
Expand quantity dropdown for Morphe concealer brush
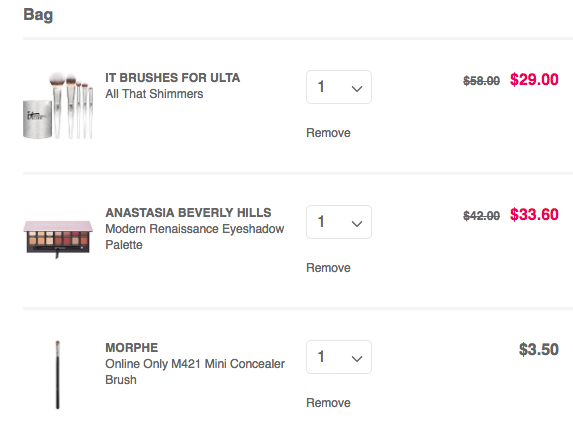coord(339,357)
